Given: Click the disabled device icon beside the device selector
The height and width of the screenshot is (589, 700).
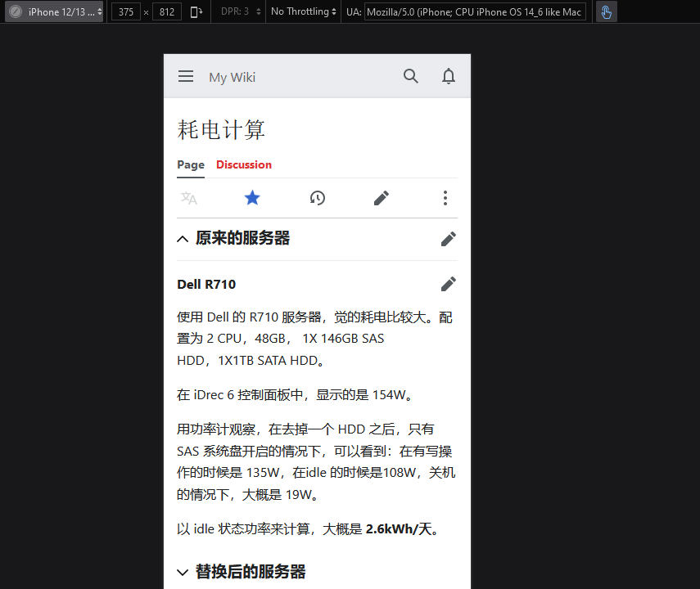Looking at the screenshot, I should pos(16,11).
